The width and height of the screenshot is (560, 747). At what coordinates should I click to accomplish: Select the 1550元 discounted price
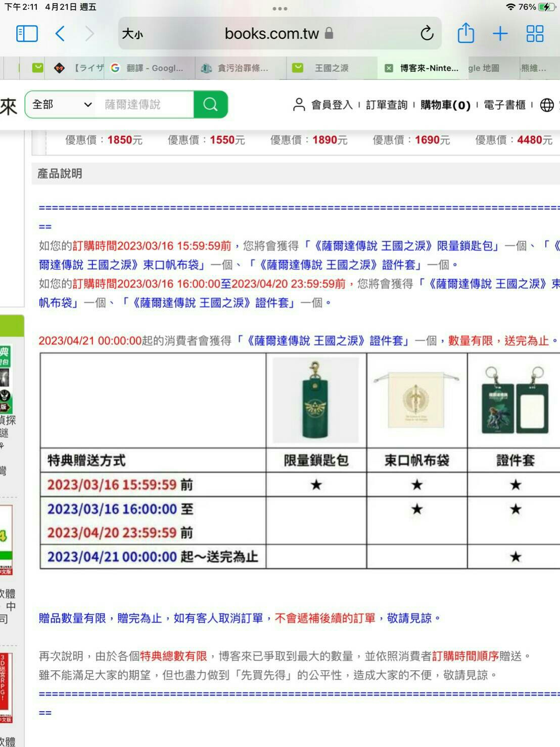coord(227,140)
